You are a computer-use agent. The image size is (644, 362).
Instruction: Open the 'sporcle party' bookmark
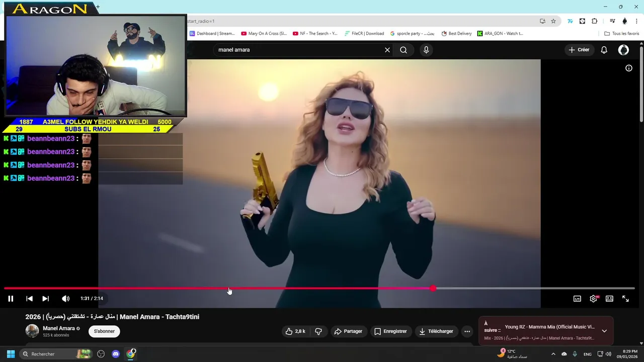[x=412, y=34]
